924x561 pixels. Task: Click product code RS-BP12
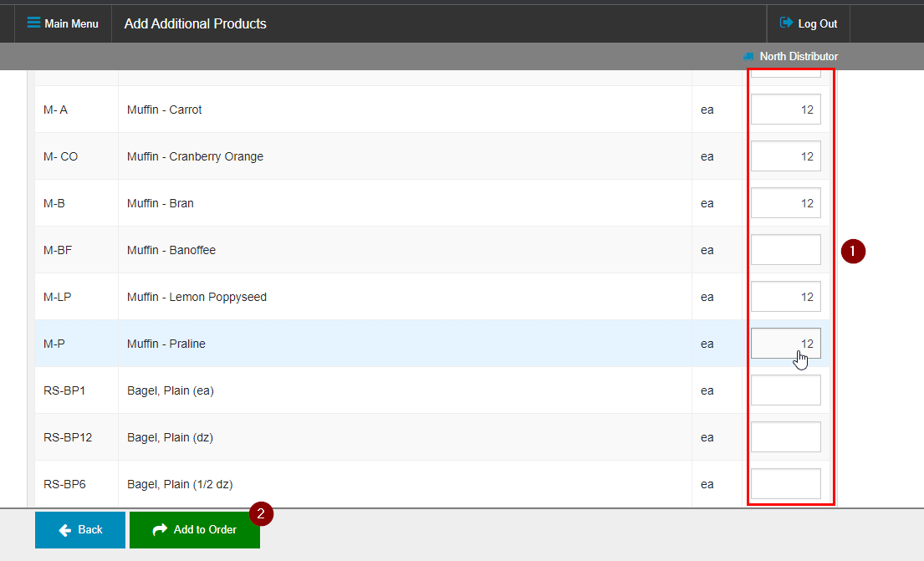point(68,437)
